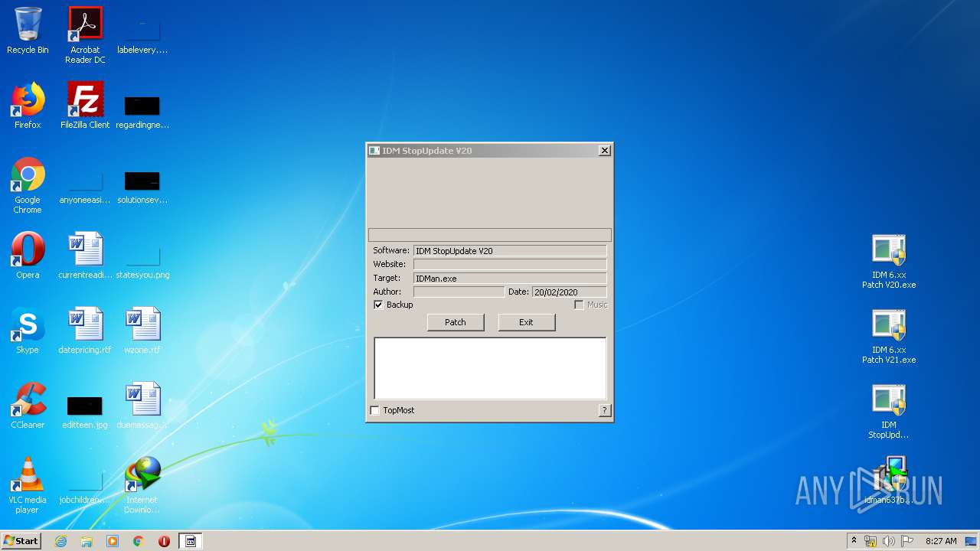This screenshot has height=551, width=980.
Task: Show hidden system tray icons
Action: tap(854, 541)
